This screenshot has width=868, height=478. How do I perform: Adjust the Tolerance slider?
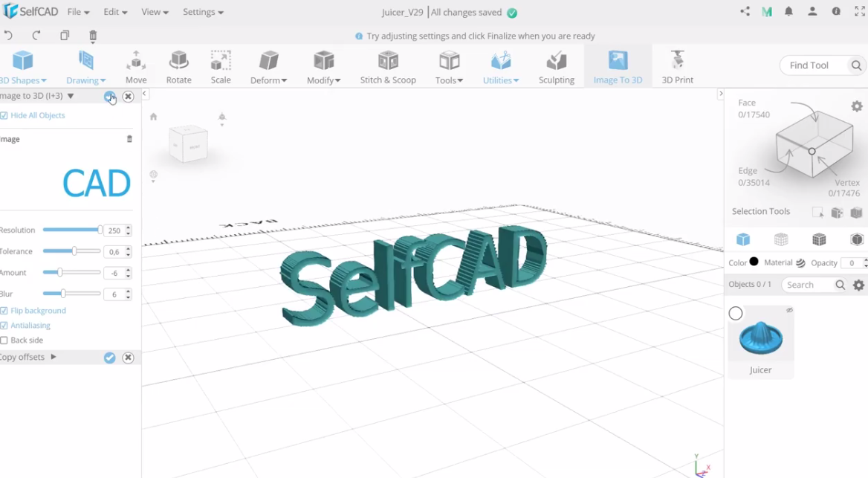(72, 251)
